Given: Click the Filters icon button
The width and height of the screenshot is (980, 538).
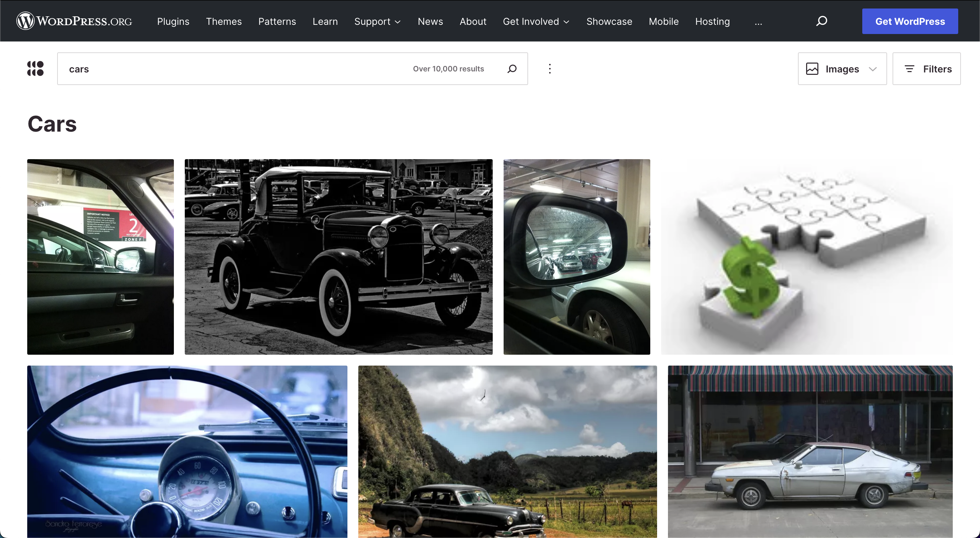Looking at the screenshot, I should pos(926,69).
